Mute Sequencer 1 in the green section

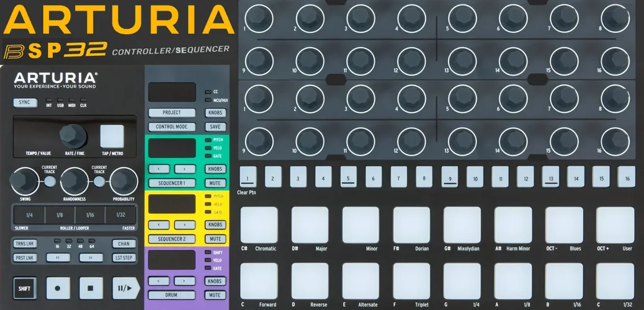[215, 183]
